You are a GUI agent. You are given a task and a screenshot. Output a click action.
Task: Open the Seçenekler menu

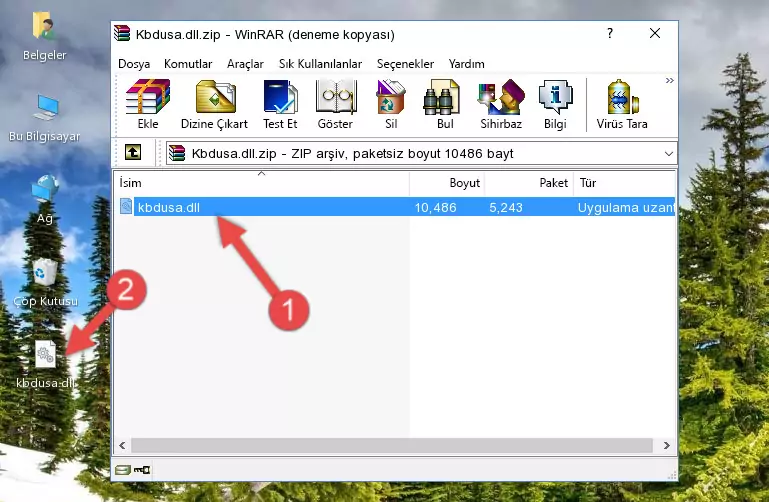tap(405, 64)
